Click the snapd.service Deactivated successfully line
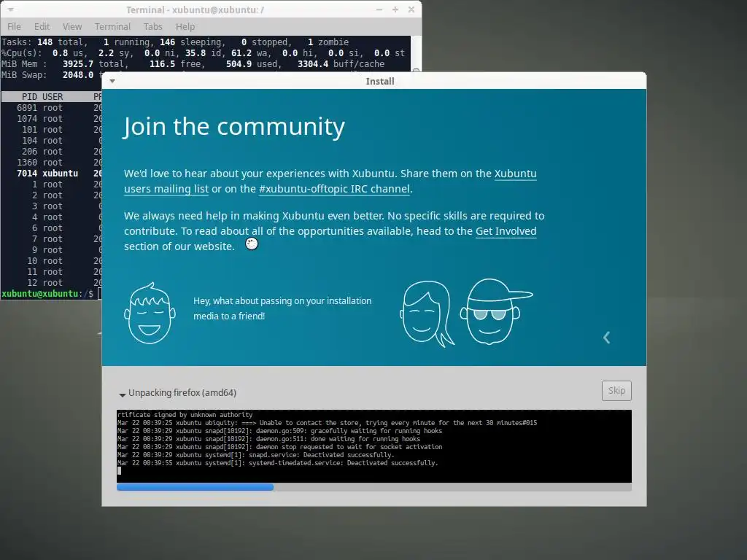The image size is (747, 560). [256, 455]
